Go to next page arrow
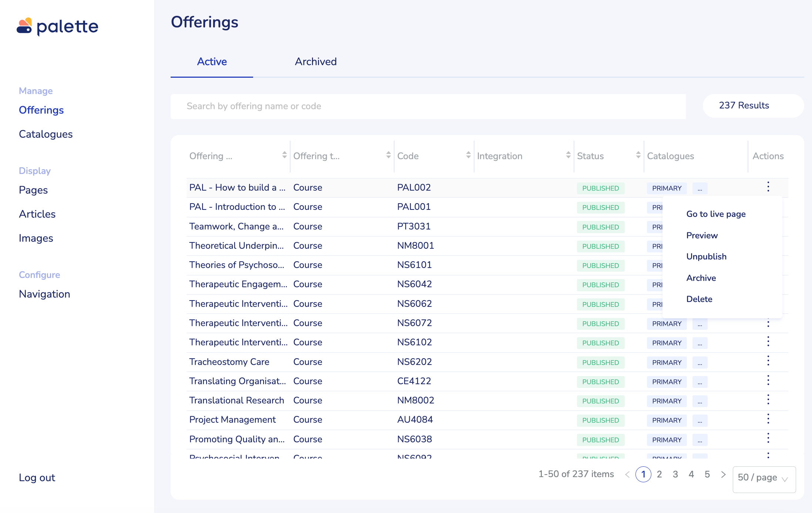 click(723, 474)
